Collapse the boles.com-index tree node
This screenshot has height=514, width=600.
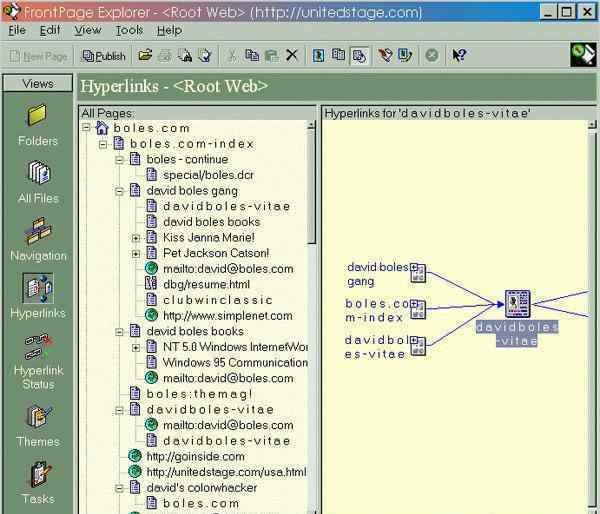point(103,144)
